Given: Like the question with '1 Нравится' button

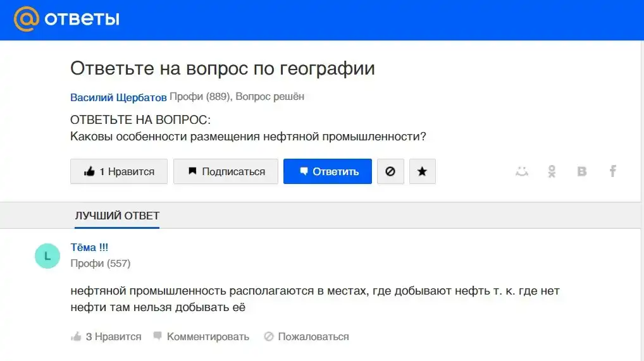Looking at the screenshot, I should click(119, 171).
